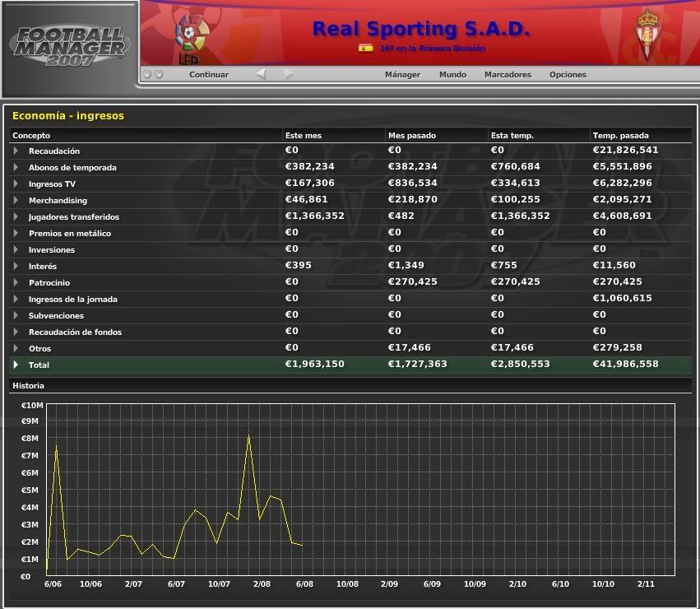Image resolution: width=700 pixels, height=609 pixels.
Task: Select the Jugadores transferidos label
Action: [74, 217]
